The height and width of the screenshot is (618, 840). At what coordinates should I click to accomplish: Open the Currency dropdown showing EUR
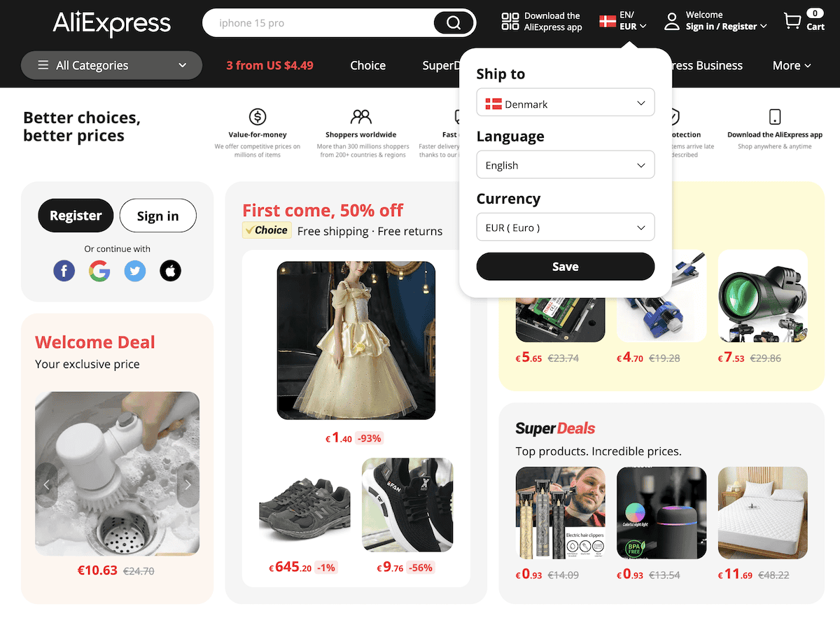click(565, 227)
